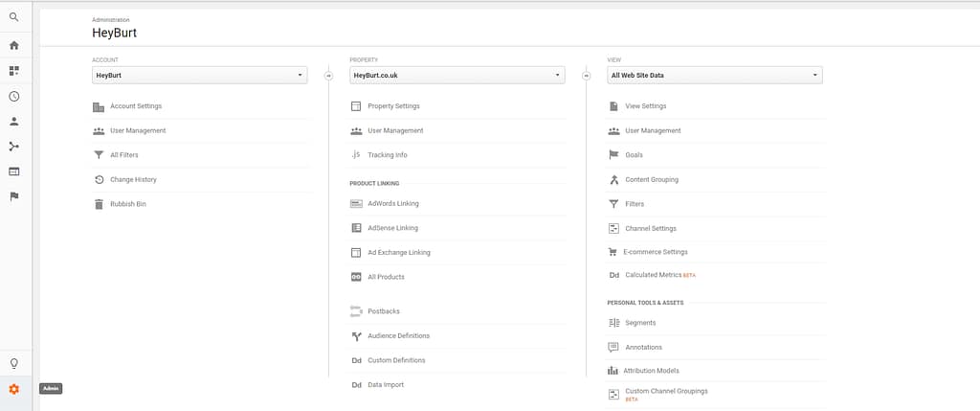Click the Tracking Info .js icon

pos(356,154)
